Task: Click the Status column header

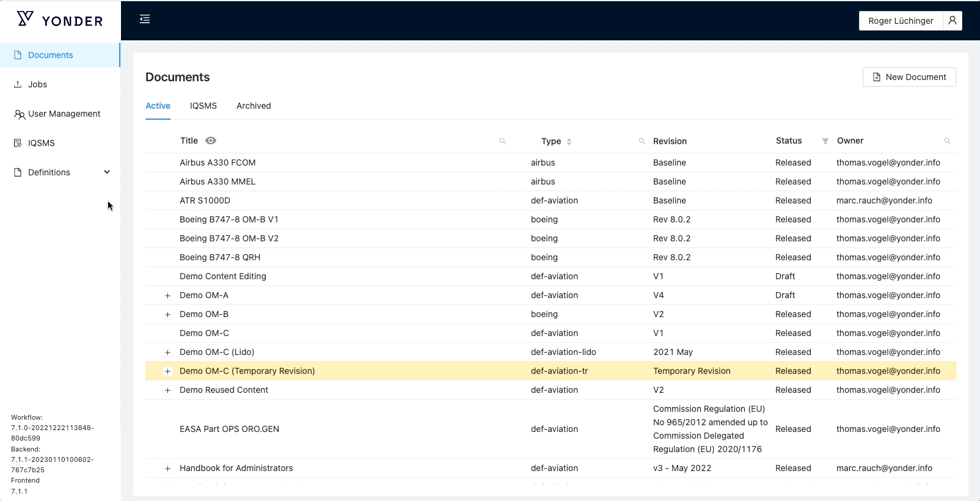Action: [789, 141]
